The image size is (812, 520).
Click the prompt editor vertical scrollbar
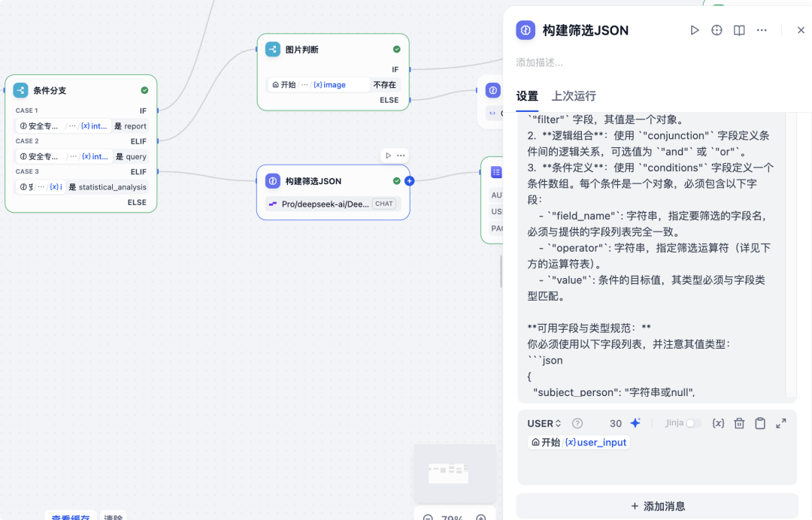791,253
